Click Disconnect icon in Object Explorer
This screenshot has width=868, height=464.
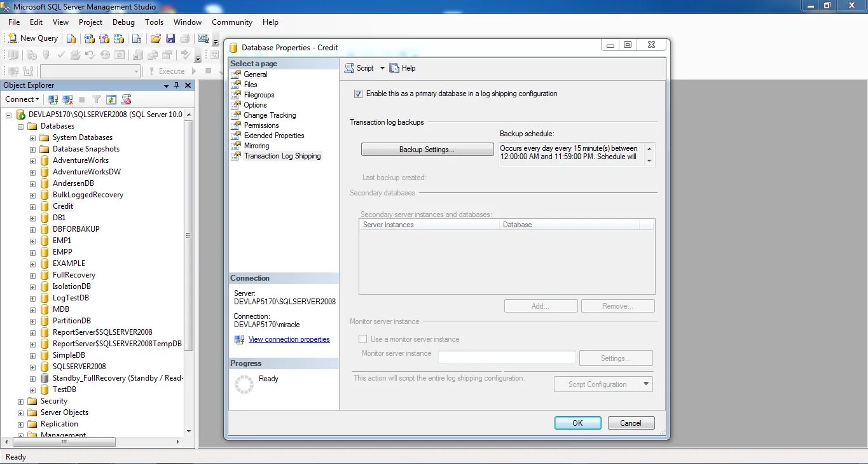pos(67,99)
